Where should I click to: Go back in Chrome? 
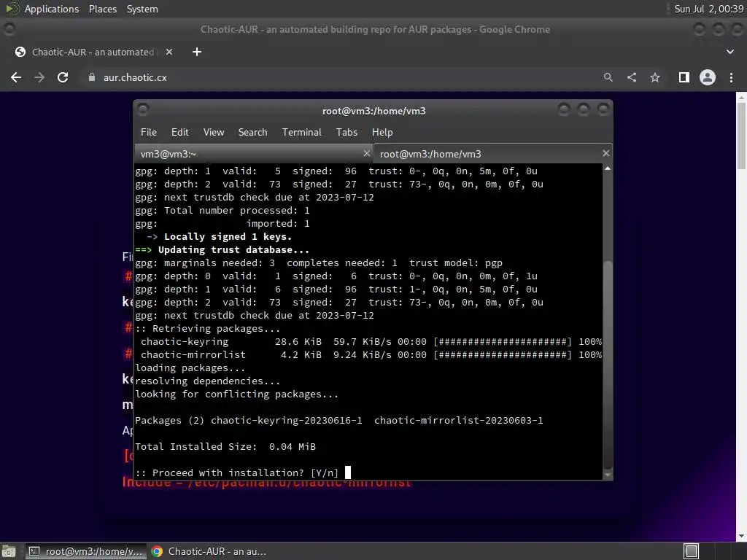(x=16, y=77)
